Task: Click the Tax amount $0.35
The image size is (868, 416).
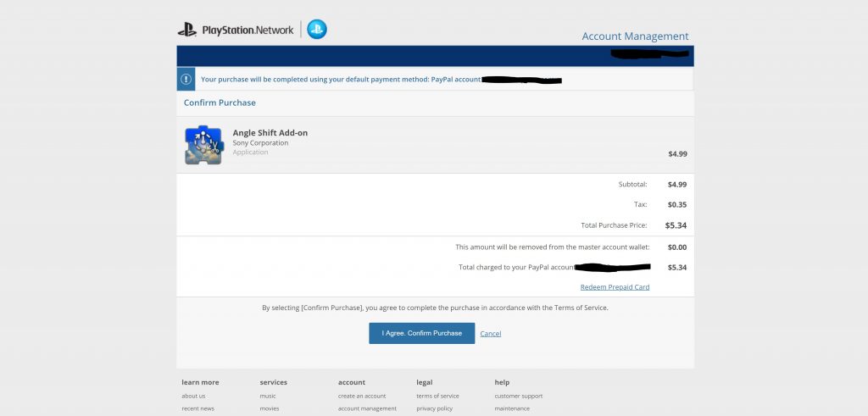Action: [677, 205]
